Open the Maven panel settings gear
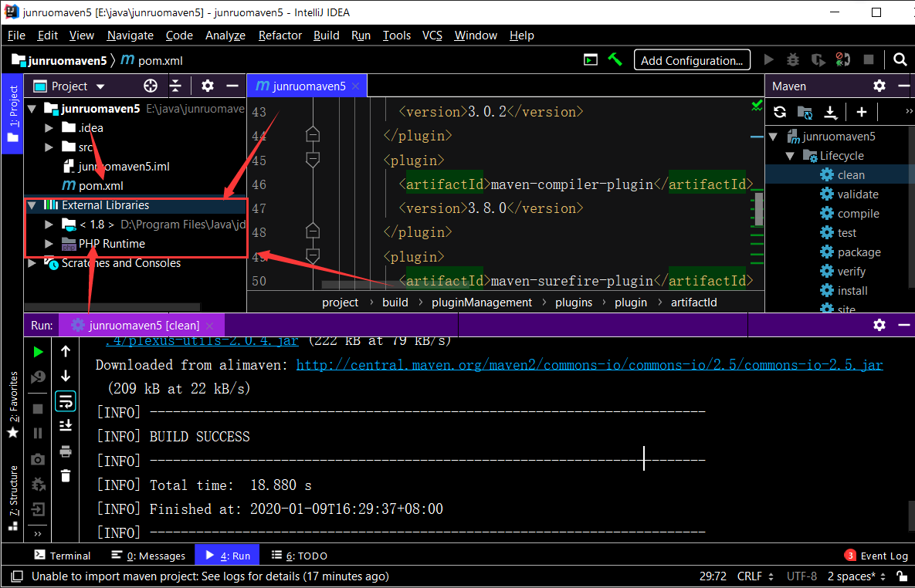Screen dimensions: 915x588 879,86
